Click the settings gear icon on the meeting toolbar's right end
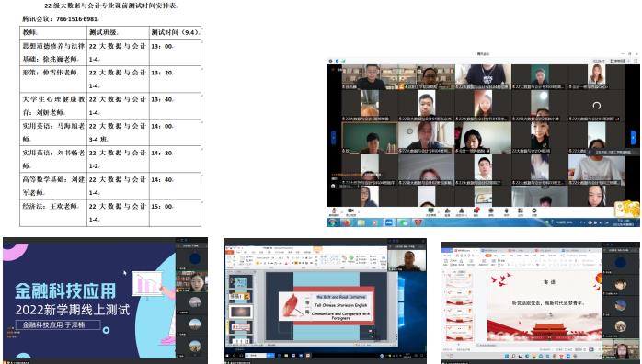This screenshot has width=642, height=364. click(x=534, y=211)
